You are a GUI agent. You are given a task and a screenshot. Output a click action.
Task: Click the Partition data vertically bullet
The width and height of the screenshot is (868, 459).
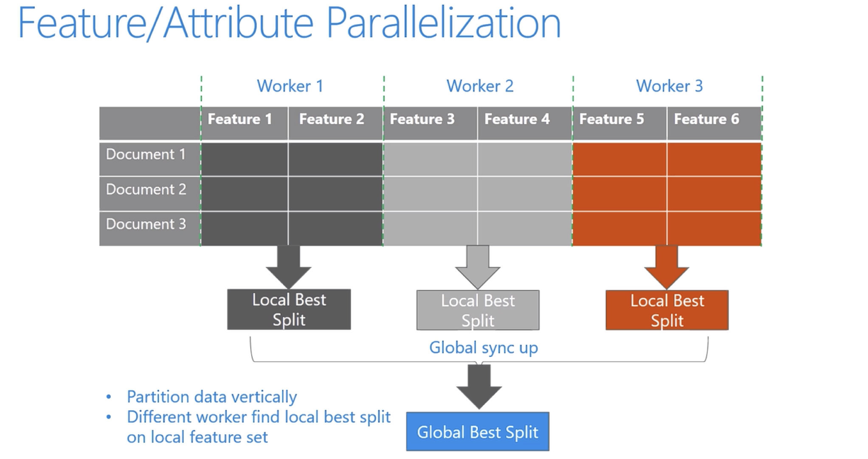[x=211, y=397]
